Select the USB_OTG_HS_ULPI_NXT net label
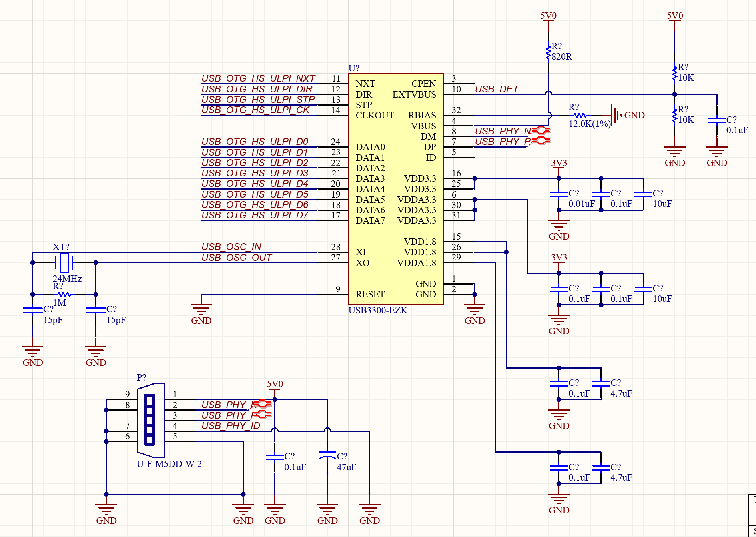This screenshot has height=537, width=756. pyautogui.click(x=259, y=78)
